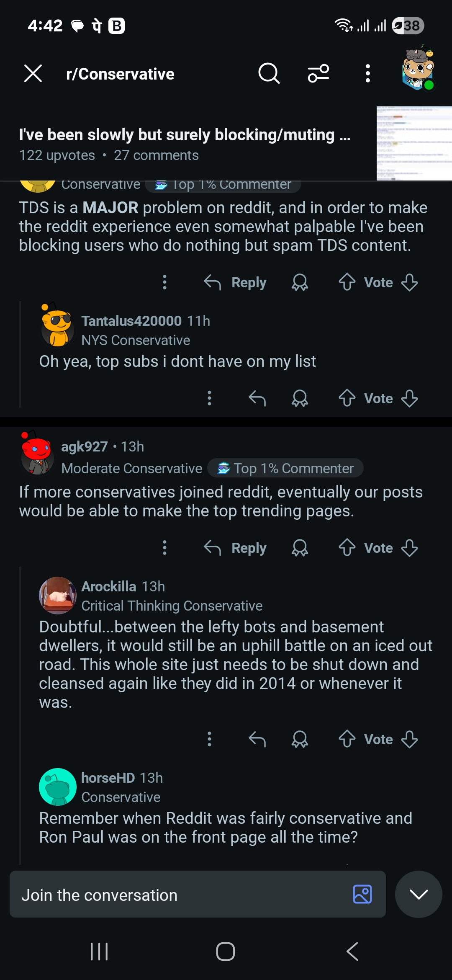Attach an image to your comment
The height and width of the screenshot is (980, 452).
[362, 894]
